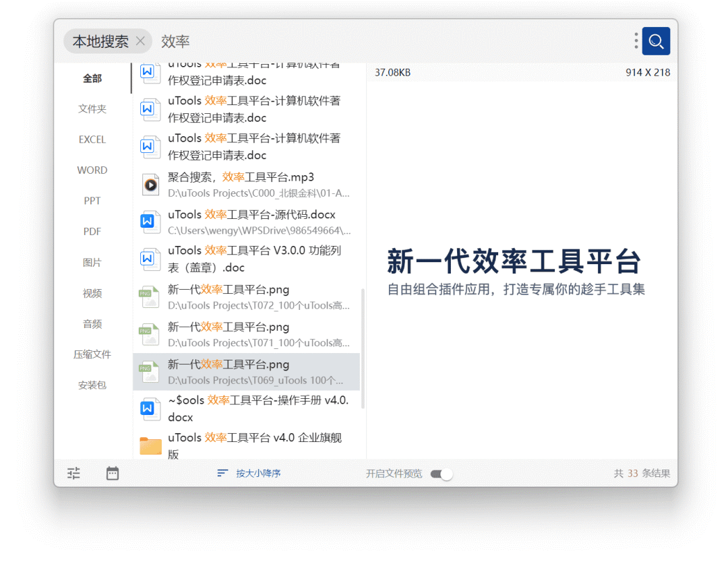The height and width of the screenshot is (572, 728).
Task: Click the sort lines icon beside 按大小降序
Action: point(222,473)
